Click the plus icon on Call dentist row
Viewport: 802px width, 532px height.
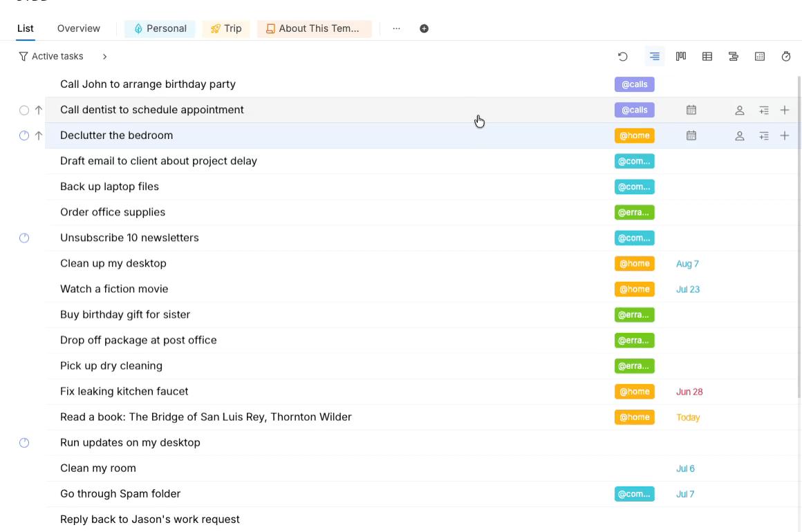pyautogui.click(x=785, y=110)
